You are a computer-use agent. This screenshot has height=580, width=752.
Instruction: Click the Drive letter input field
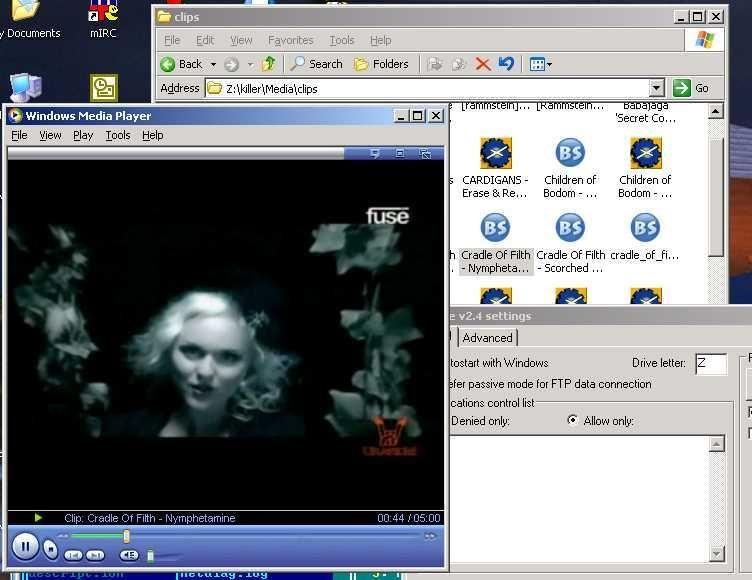711,363
